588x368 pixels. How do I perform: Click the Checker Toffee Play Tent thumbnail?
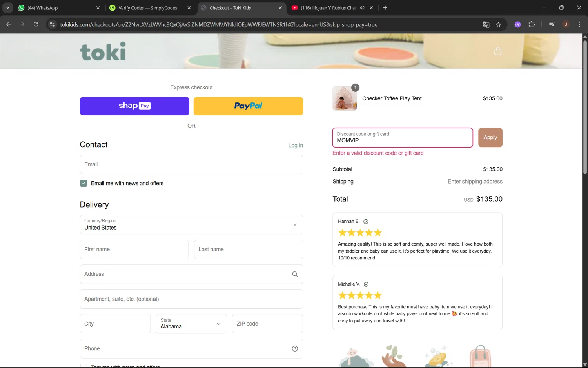coord(345,98)
